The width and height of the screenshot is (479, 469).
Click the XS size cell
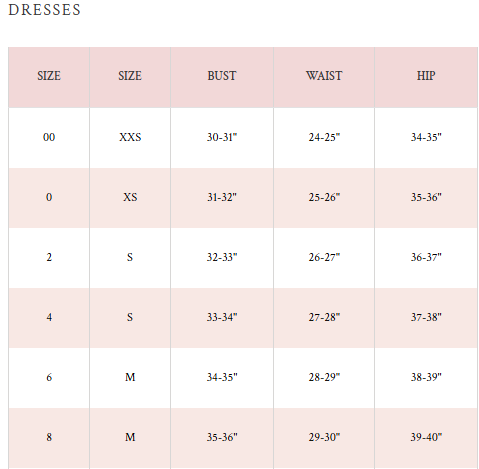pyautogui.click(x=130, y=197)
